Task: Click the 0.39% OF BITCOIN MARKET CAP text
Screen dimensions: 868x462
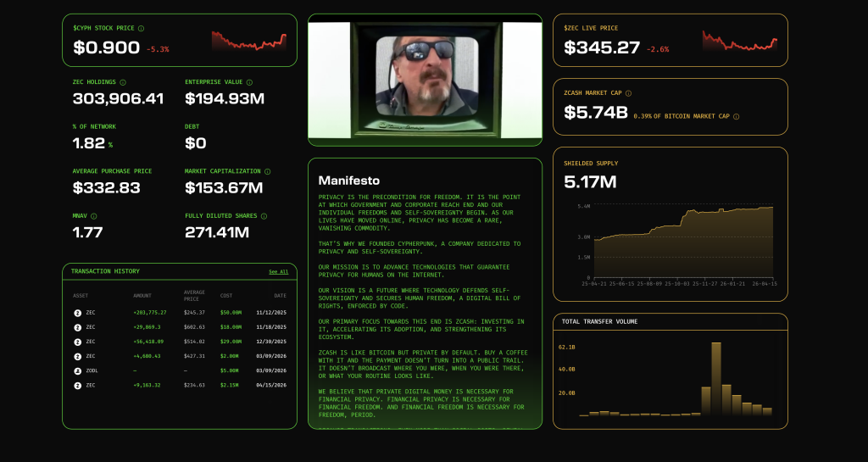Action: 682,116
